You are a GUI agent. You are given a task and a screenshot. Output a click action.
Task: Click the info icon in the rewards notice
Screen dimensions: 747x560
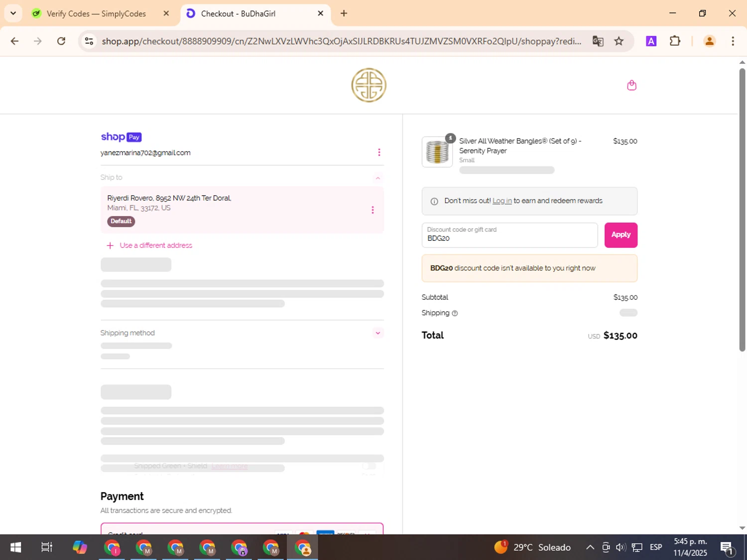point(434,201)
